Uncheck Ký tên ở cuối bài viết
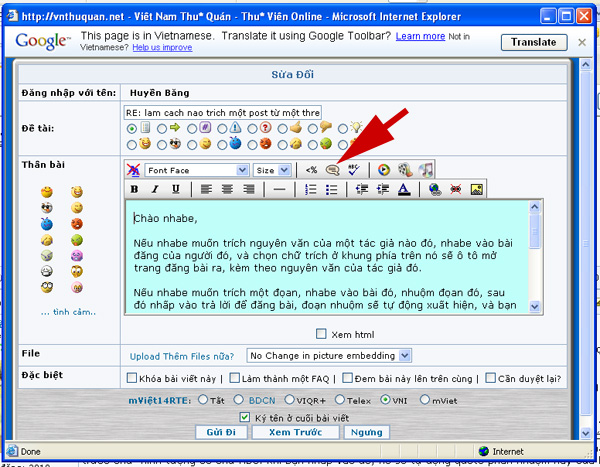The image size is (600, 467). click(x=245, y=417)
